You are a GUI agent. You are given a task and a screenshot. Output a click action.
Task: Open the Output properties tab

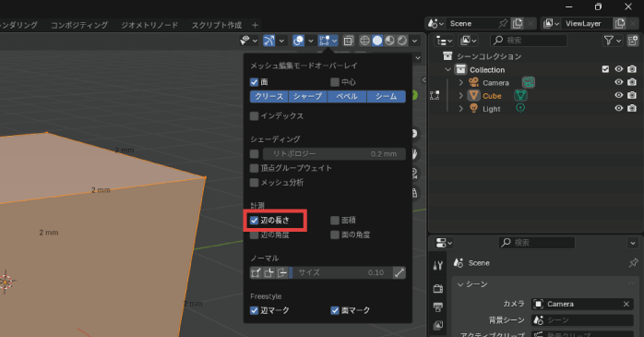438,307
